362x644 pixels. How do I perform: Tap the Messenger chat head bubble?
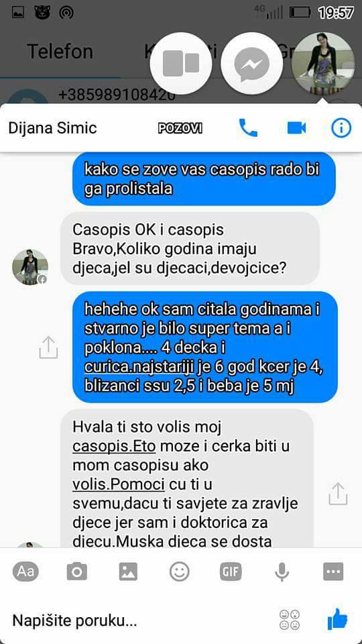(251, 64)
